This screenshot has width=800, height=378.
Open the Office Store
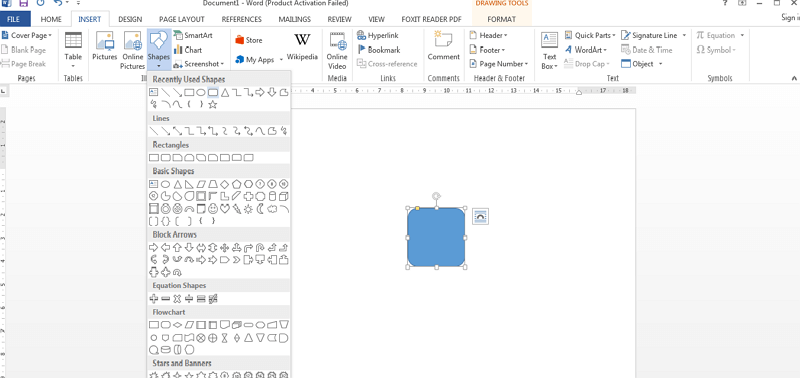248,40
